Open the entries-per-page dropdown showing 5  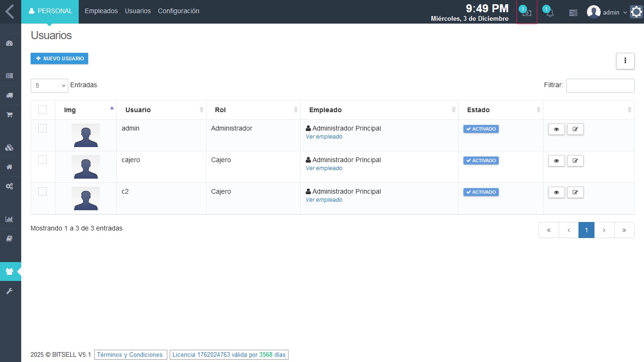[x=50, y=86]
